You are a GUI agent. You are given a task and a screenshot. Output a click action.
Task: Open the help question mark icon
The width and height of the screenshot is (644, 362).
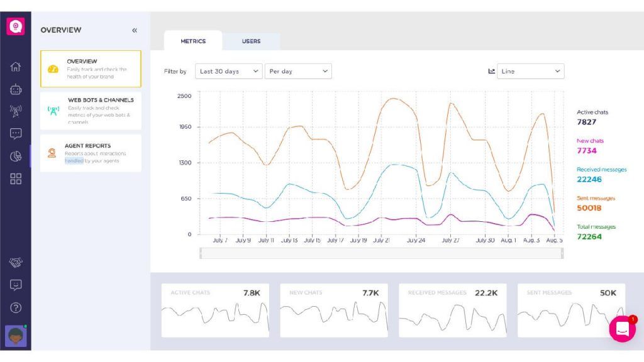coord(16,308)
